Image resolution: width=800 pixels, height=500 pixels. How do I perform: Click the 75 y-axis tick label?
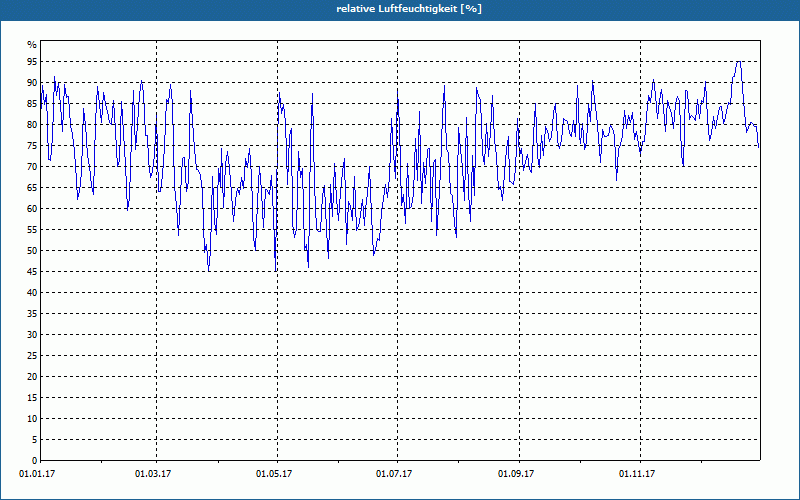[x=31, y=146]
